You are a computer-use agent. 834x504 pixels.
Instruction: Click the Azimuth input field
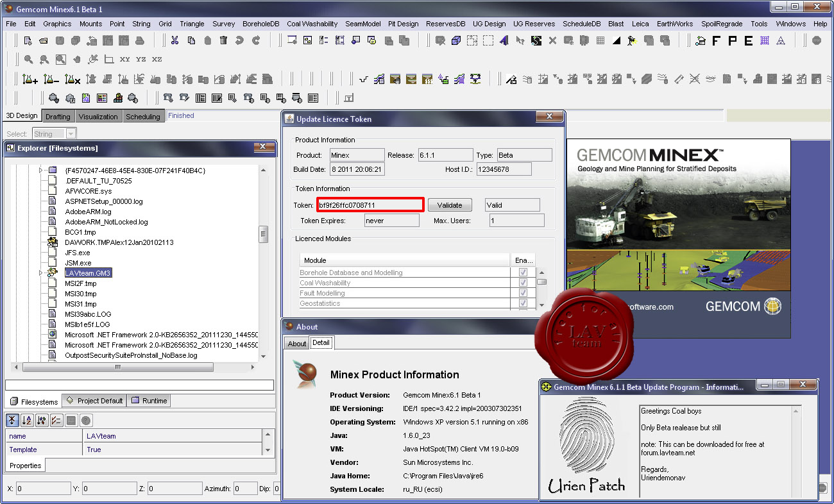tap(246, 489)
